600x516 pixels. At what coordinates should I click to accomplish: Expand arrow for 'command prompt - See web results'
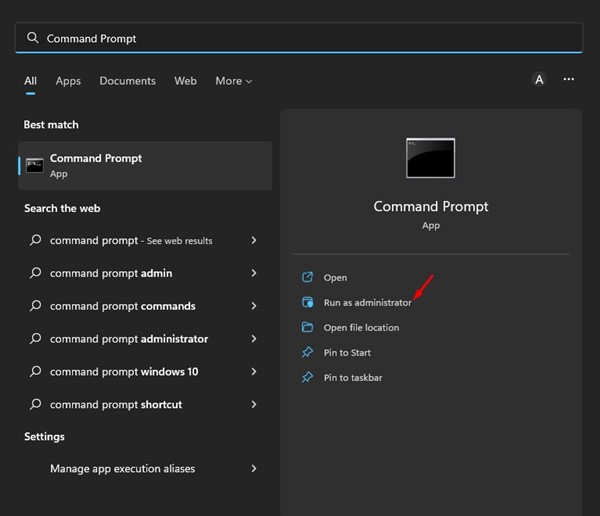254,240
